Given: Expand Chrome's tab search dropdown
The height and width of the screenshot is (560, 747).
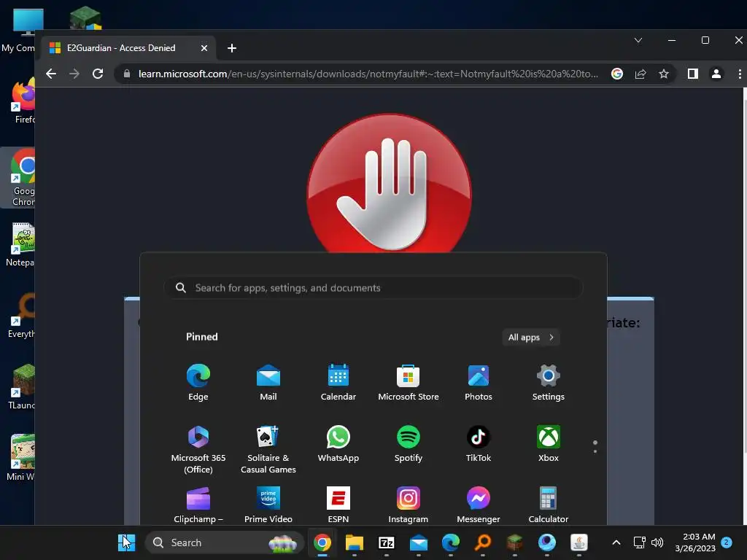Looking at the screenshot, I should pos(638,41).
